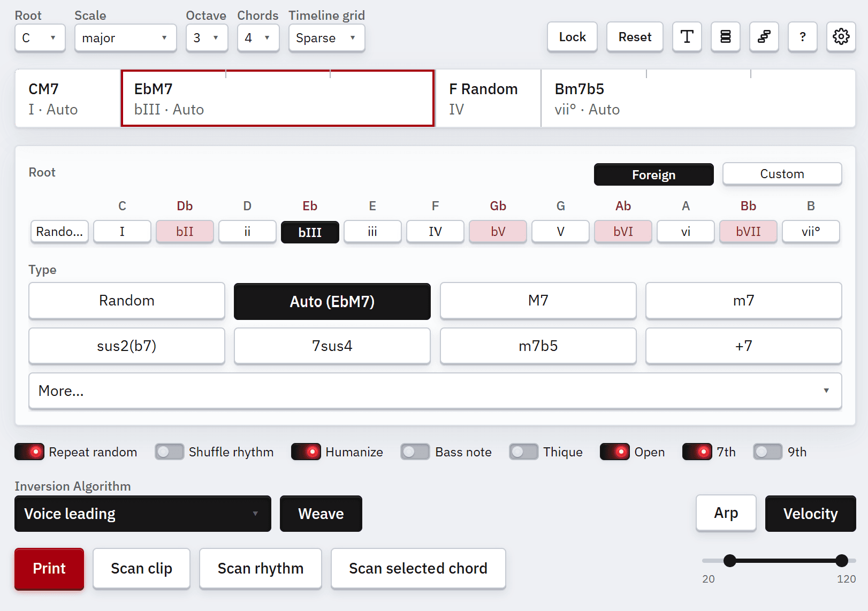
Task: Turn off the Open voicing switch
Action: tap(615, 452)
